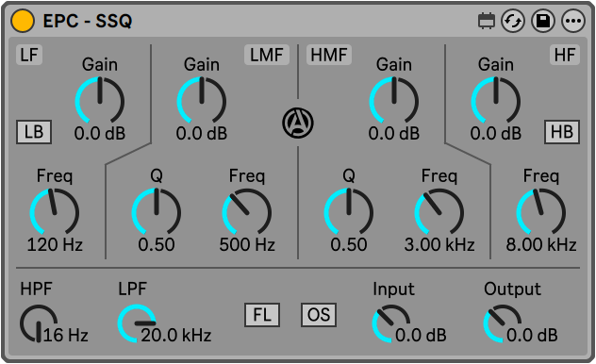The width and height of the screenshot is (596, 364).
Task: Click the HF 0.0 dB gain value
Action: (x=496, y=133)
